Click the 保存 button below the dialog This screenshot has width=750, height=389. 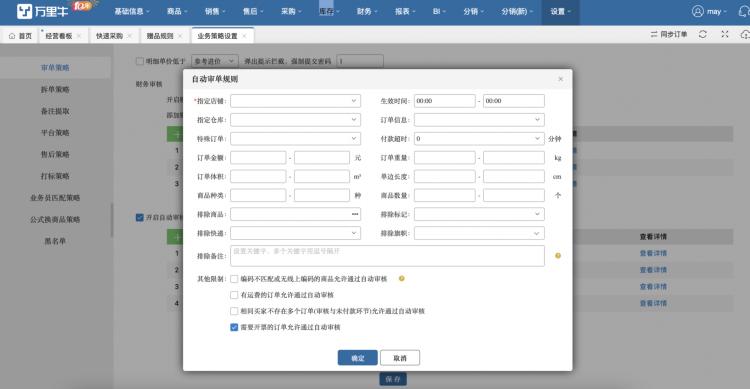pyautogui.click(x=393, y=379)
